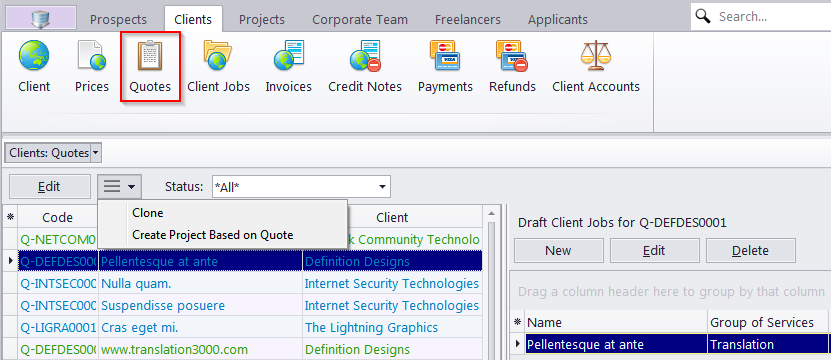Click the magnifier search icon
This screenshot has width=831, height=360.
[x=703, y=16]
